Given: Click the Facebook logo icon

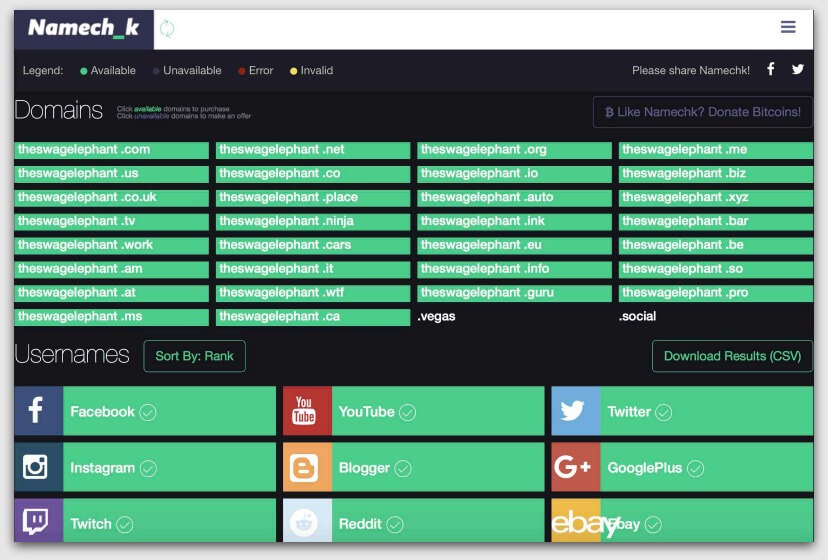Looking at the screenshot, I should [38, 411].
